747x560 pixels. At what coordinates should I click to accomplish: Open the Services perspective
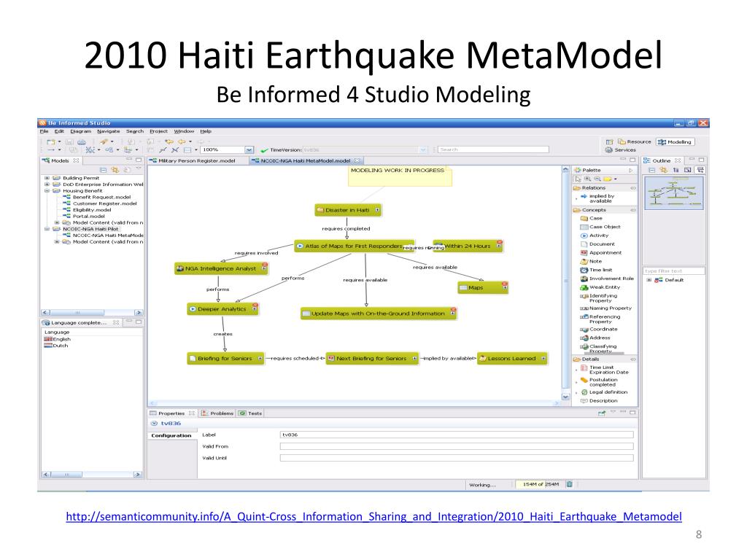coord(620,149)
